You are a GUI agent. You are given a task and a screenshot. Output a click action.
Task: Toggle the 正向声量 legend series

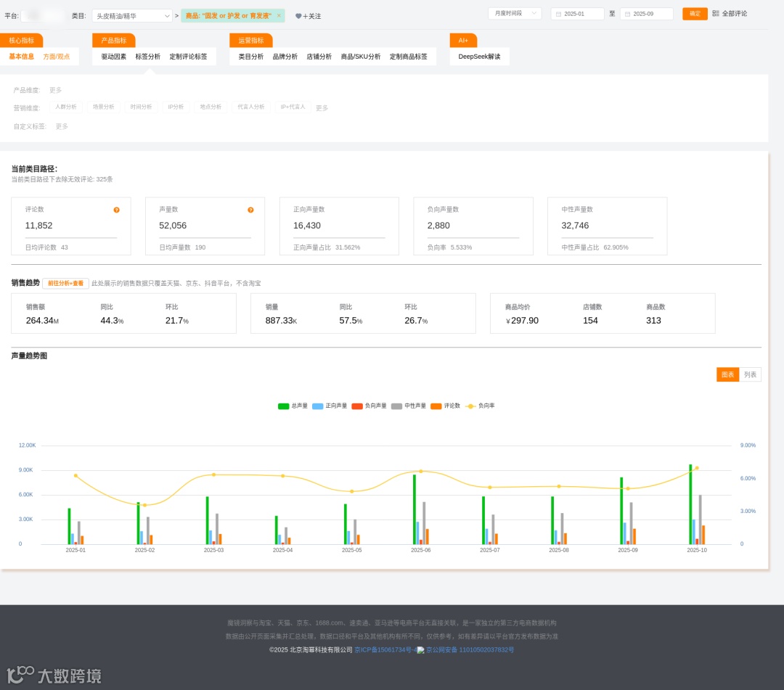pos(330,406)
